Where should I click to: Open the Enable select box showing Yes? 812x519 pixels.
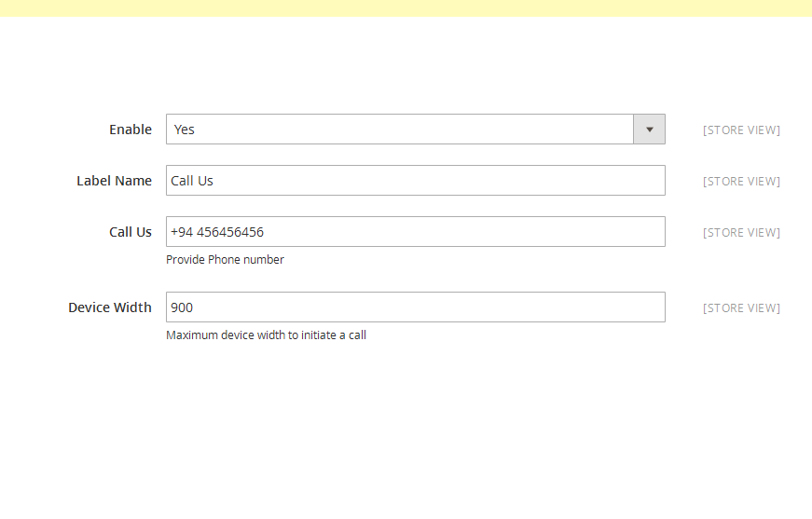pos(401,130)
